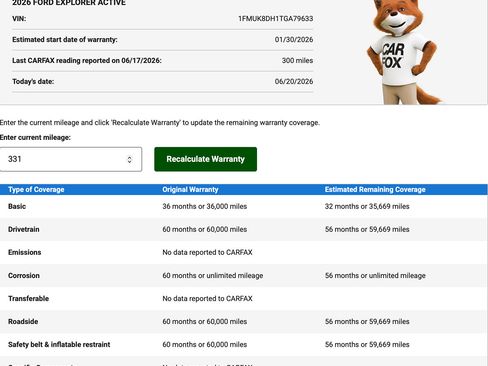The width and height of the screenshot is (488, 366).
Task: Click '36 months or 36,000 miles' Basic warranty
Action: click(x=205, y=206)
